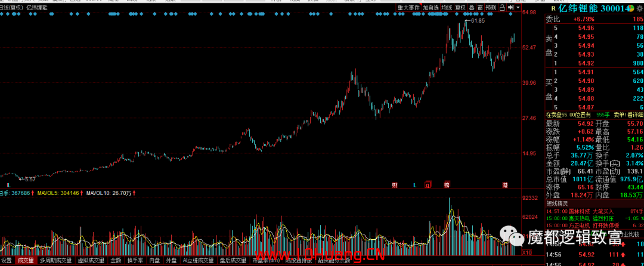Click sell level 1 price 54.92
The image size is (644, 266).
click(586, 63)
